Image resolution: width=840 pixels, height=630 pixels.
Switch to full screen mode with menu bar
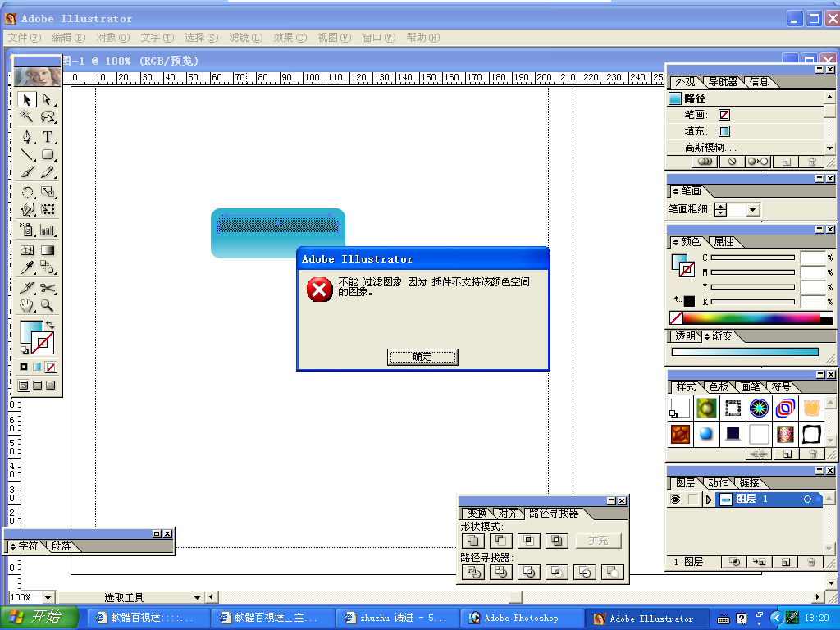[x=38, y=386]
